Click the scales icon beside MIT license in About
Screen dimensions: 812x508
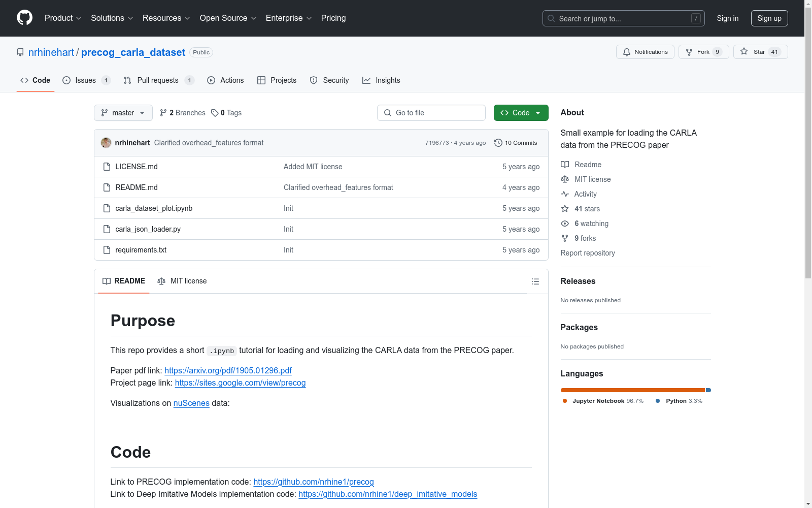565,179
